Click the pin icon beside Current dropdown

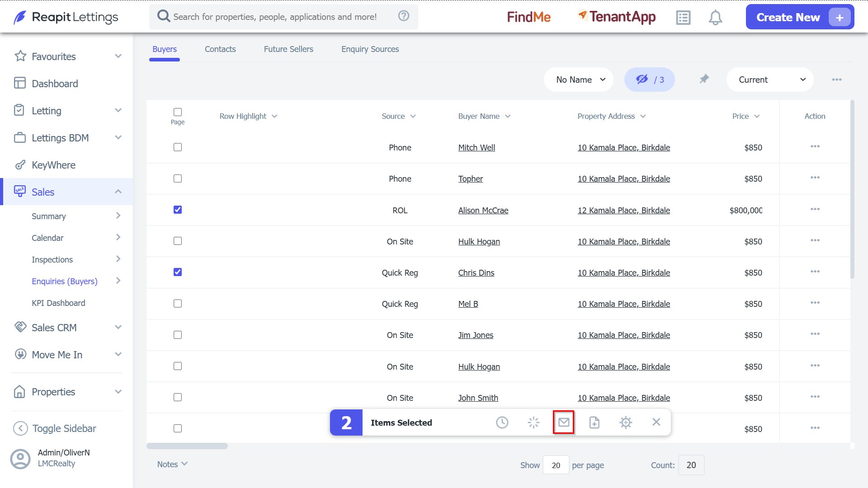(x=704, y=80)
